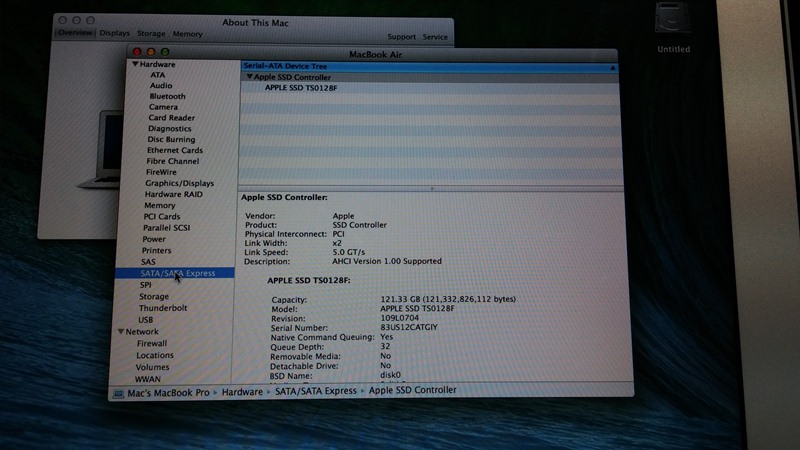Open the Untitled drive on desktop
Viewport: 800px width, 450px height.
pyautogui.click(x=673, y=24)
